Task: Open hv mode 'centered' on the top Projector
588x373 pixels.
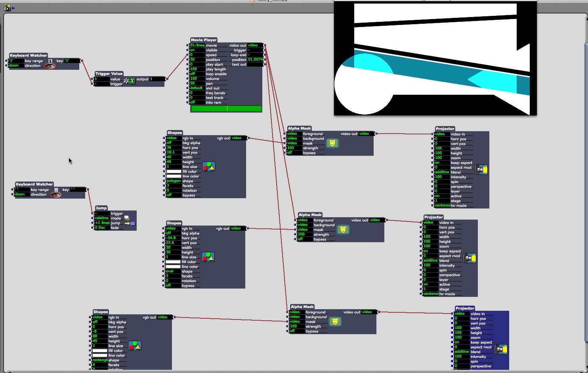Action: [442, 206]
